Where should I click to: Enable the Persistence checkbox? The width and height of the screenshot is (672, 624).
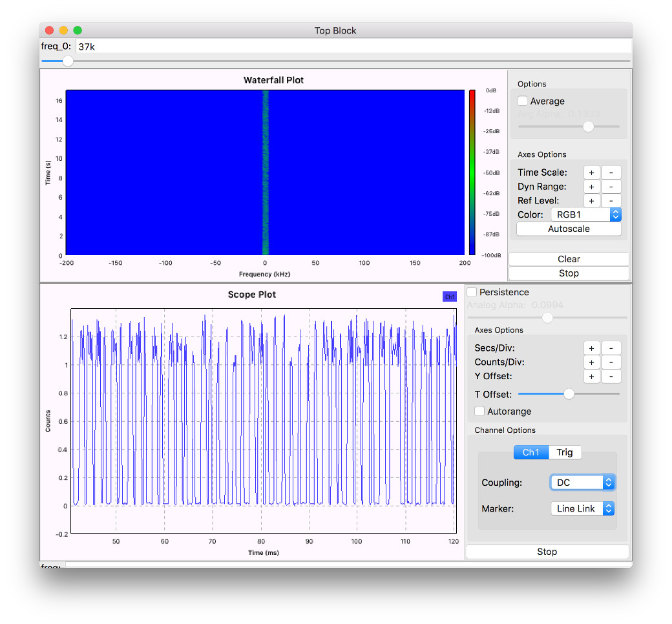tap(472, 292)
